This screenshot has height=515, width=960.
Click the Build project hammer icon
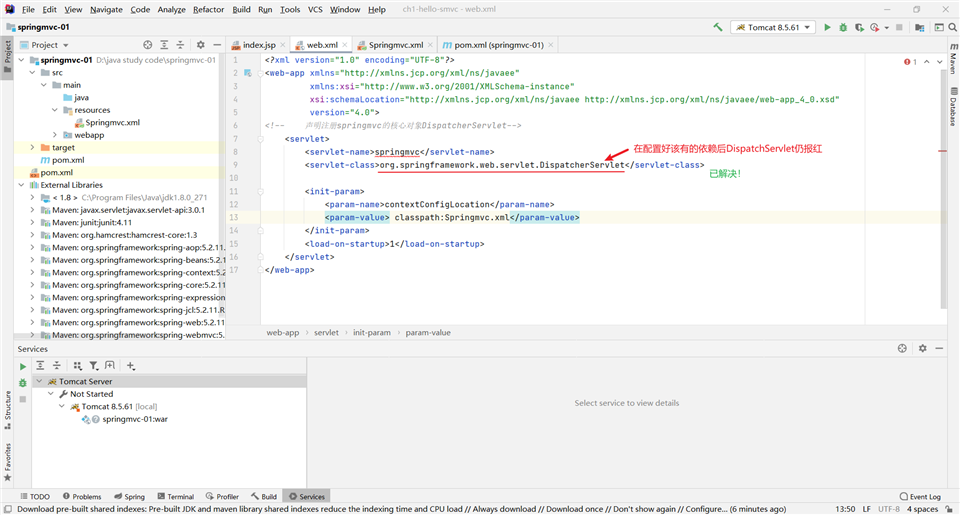point(718,28)
